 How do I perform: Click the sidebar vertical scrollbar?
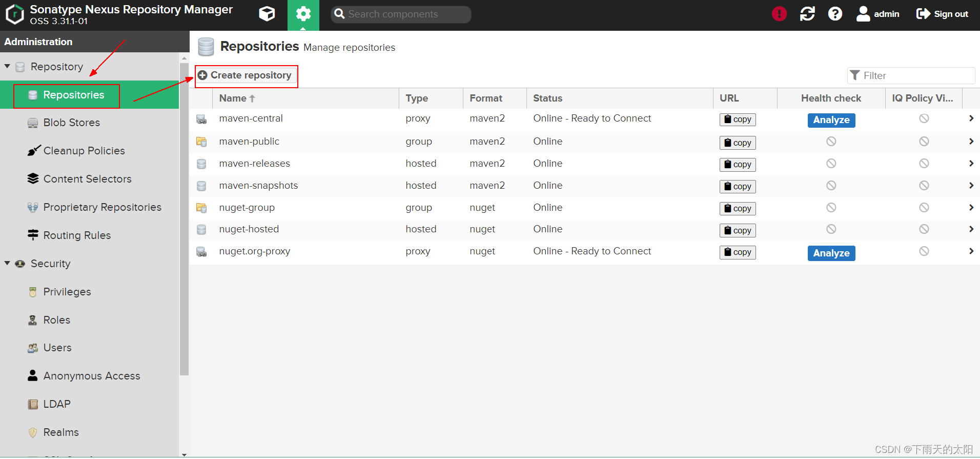click(184, 219)
